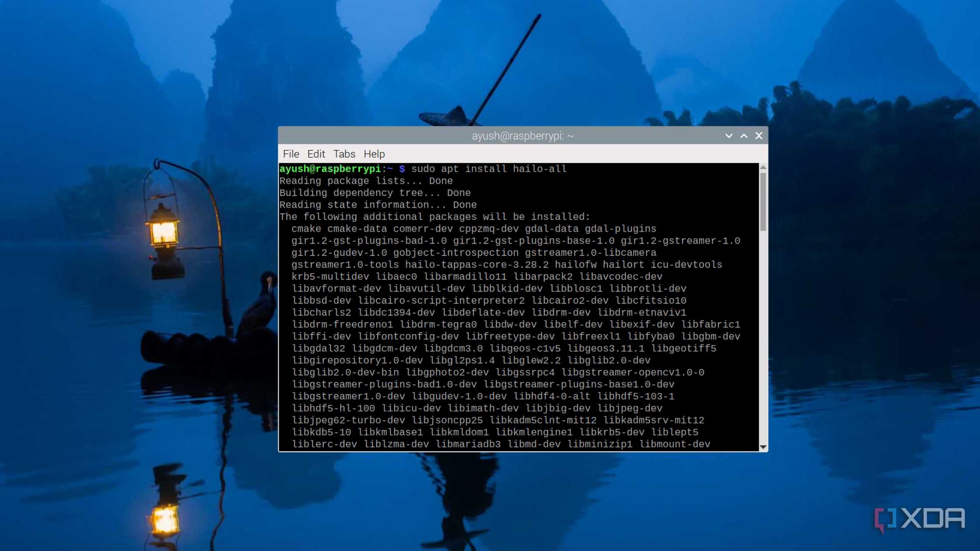Click the package name 'libdrm-etnaviv1'
The width and height of the screenshot is (980, 551).
[x=642, y=313]
